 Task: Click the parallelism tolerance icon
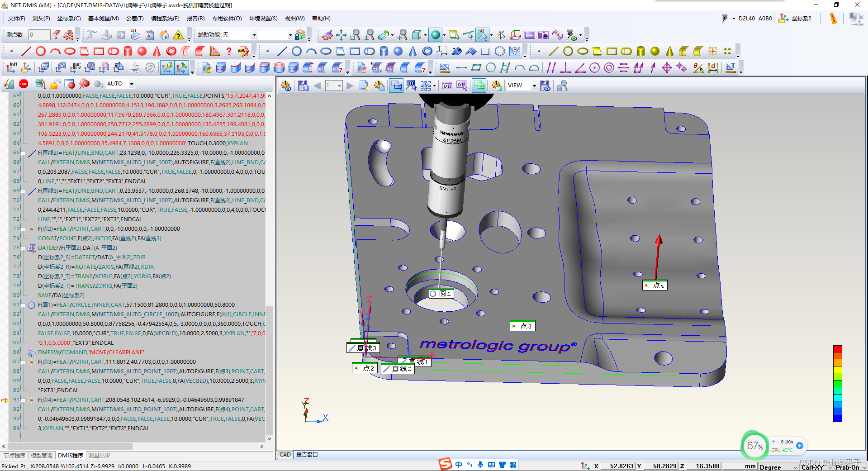coord(551,67)
